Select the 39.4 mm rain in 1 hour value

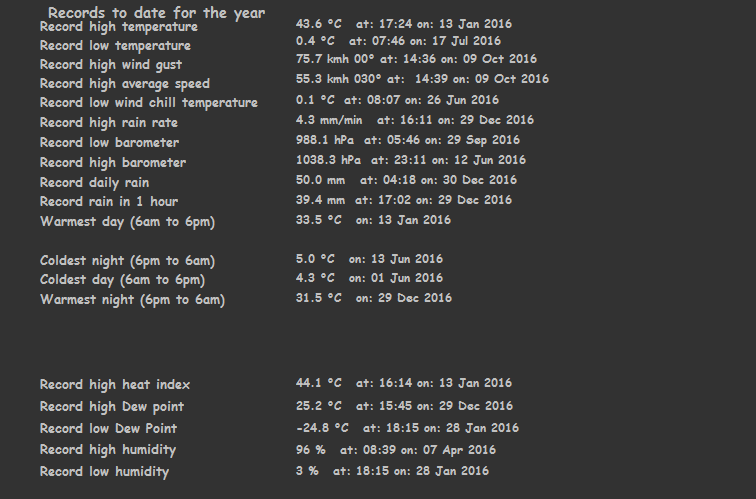tap(319, 200)
